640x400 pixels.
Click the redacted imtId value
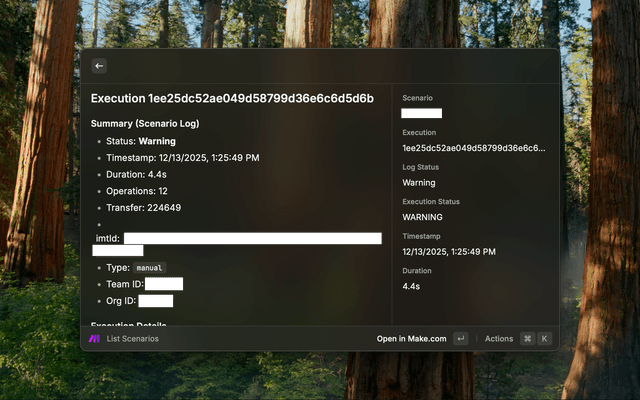click(x=252, y=239)
